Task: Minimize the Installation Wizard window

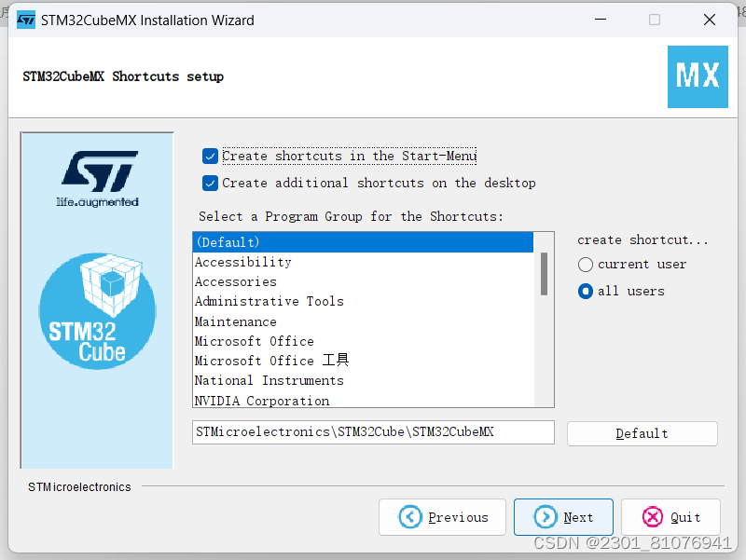Action: 601,20
